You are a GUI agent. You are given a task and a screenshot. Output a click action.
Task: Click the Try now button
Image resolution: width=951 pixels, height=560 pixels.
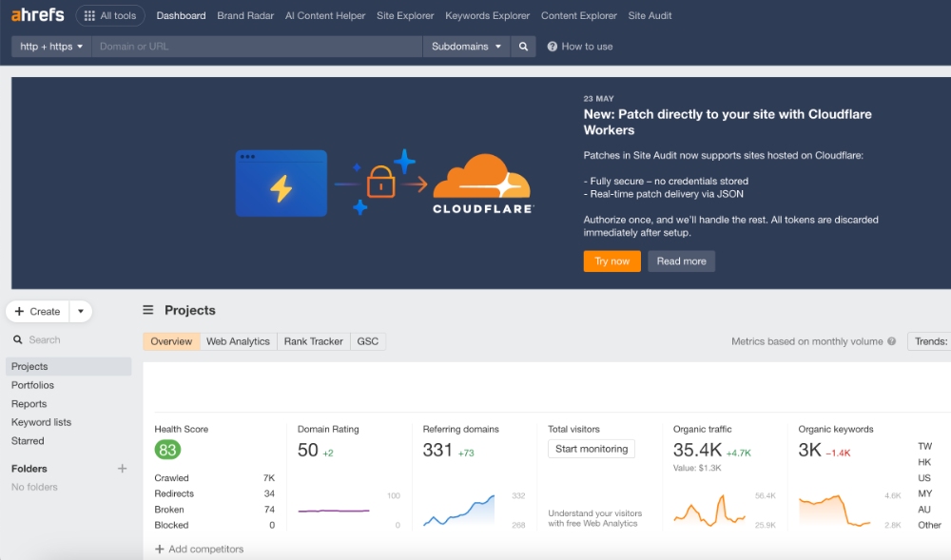611,261
